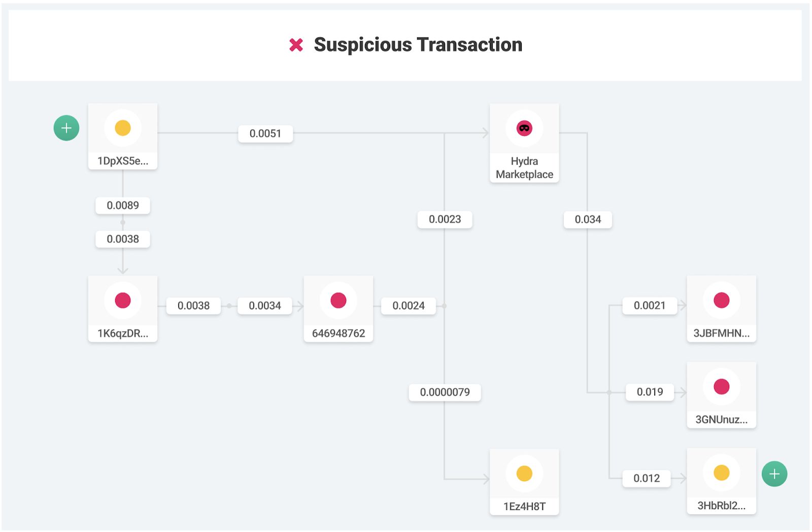
Task: Click the 3JBFMHN node red circle
Action: 722,300
